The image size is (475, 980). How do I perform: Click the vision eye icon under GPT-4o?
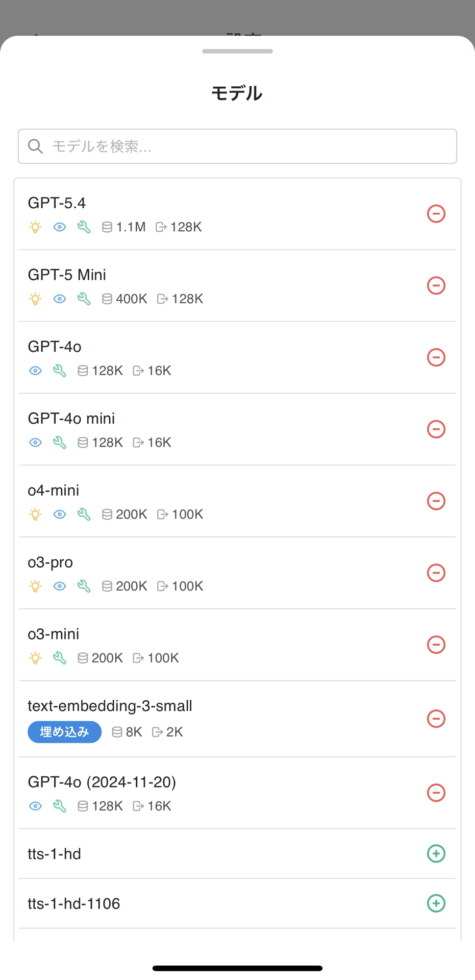(x=35, y=371)
